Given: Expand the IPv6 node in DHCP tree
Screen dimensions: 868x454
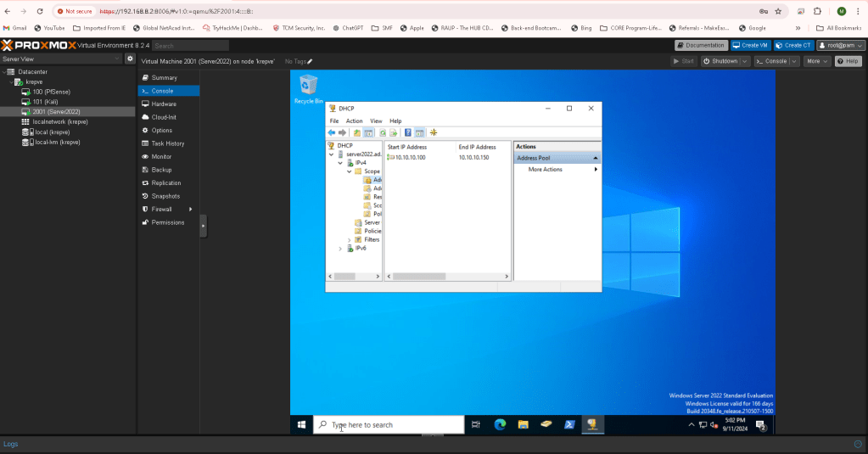Looking at the screenshot, I should [x=340, y=249].
